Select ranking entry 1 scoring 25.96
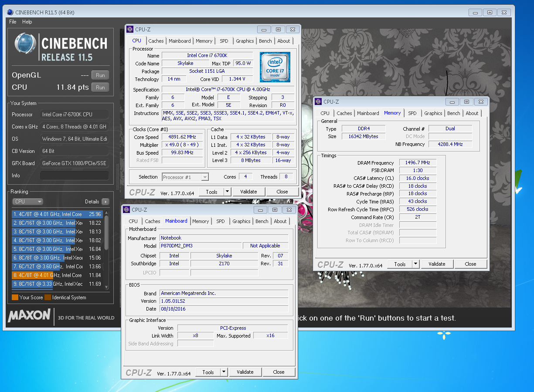534x392 pixels. click(57, 214)
